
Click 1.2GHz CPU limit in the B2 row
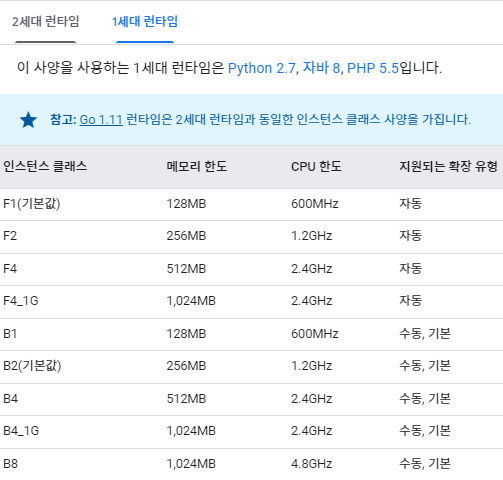pos(312,366)
